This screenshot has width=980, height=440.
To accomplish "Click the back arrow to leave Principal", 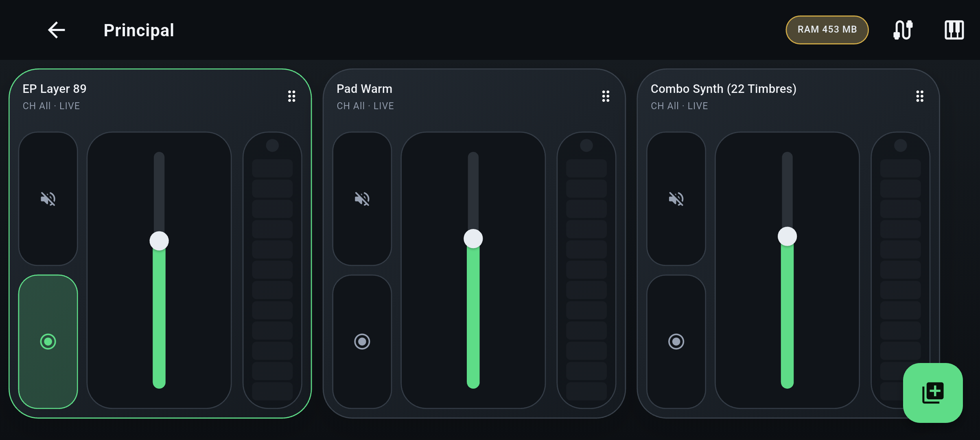I will [x=56, y=30].
